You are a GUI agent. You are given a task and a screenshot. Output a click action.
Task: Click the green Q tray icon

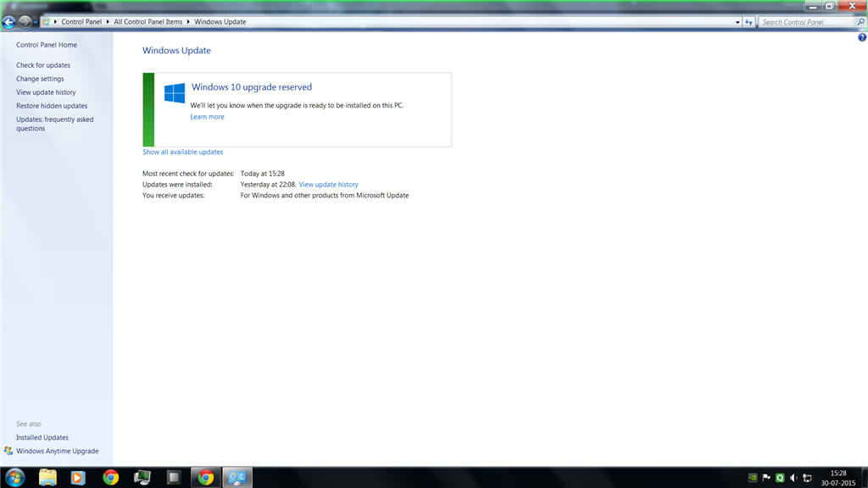pyautogui.click(x=780, y=478)
